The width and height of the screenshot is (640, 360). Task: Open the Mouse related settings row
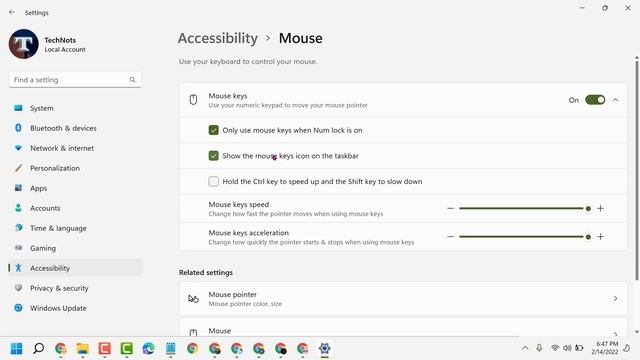[x=403, y=328]
